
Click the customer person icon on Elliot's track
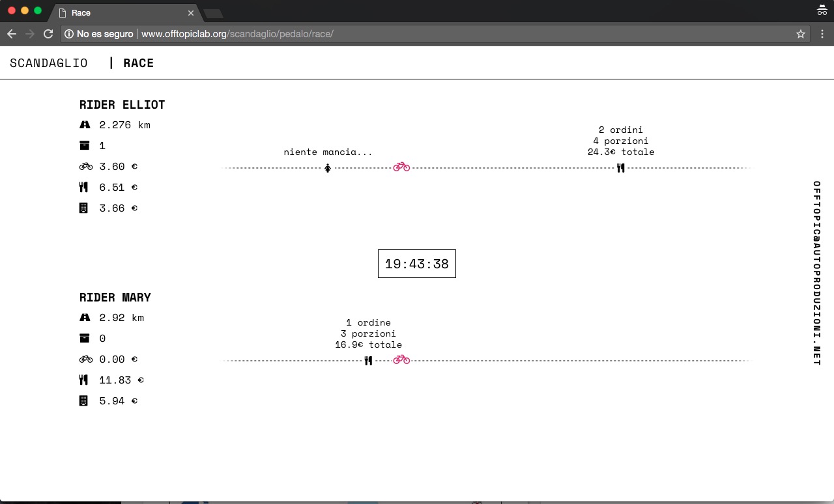tap(328, 168)
